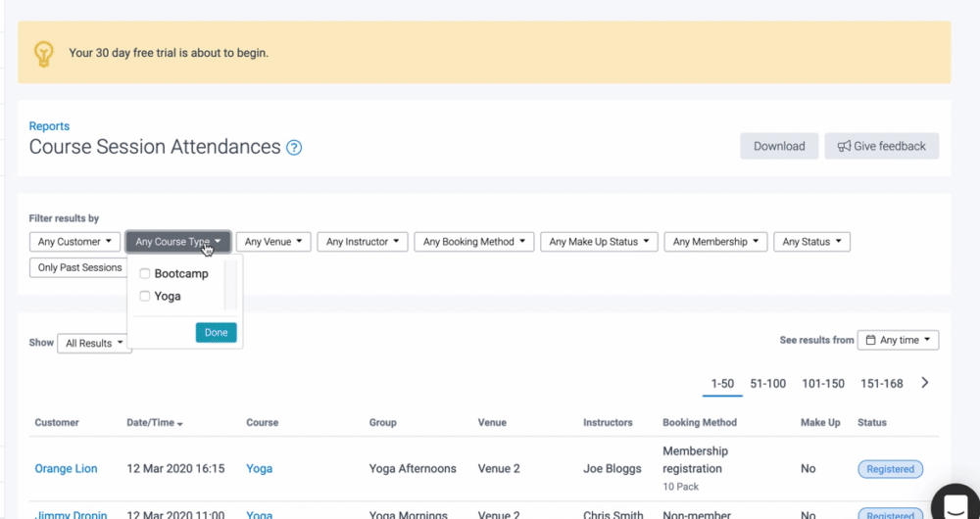Click the Download button
980x519 pixels.
click(x=779, y=146)
